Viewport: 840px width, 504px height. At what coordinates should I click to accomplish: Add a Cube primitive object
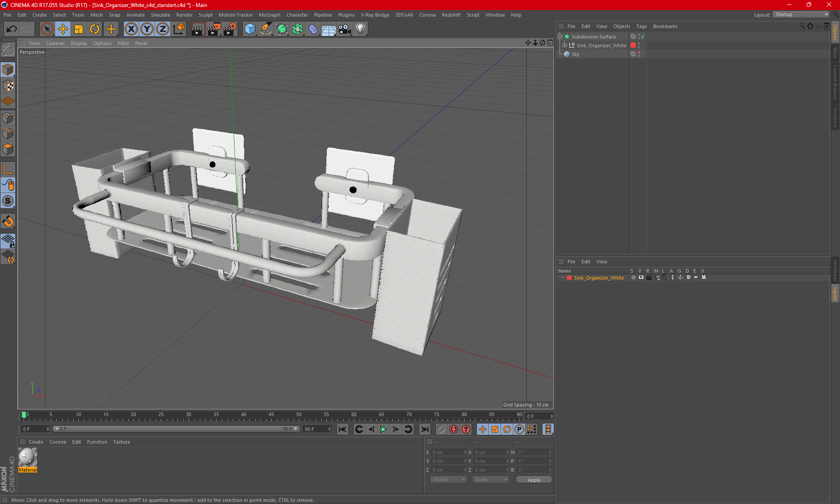250,29
